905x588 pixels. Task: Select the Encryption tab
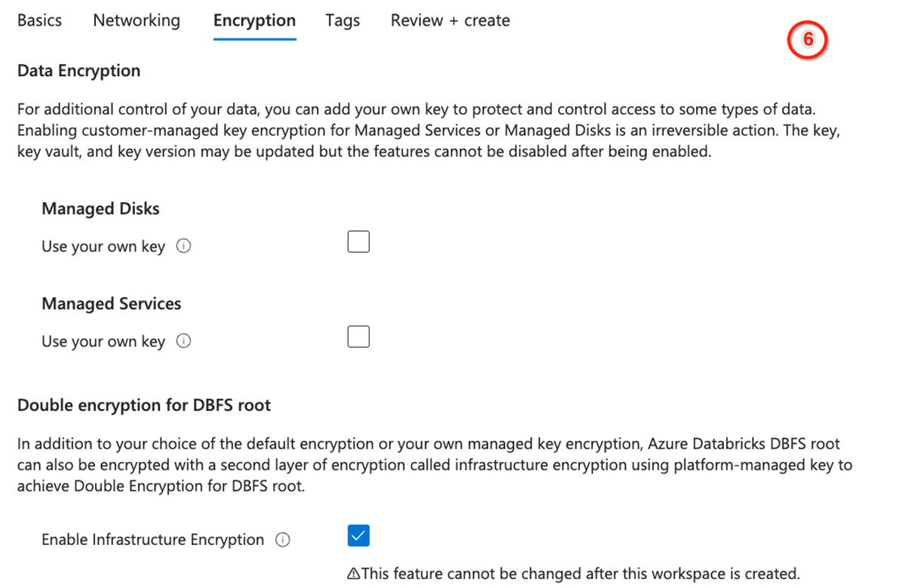[x=254, y=21]
